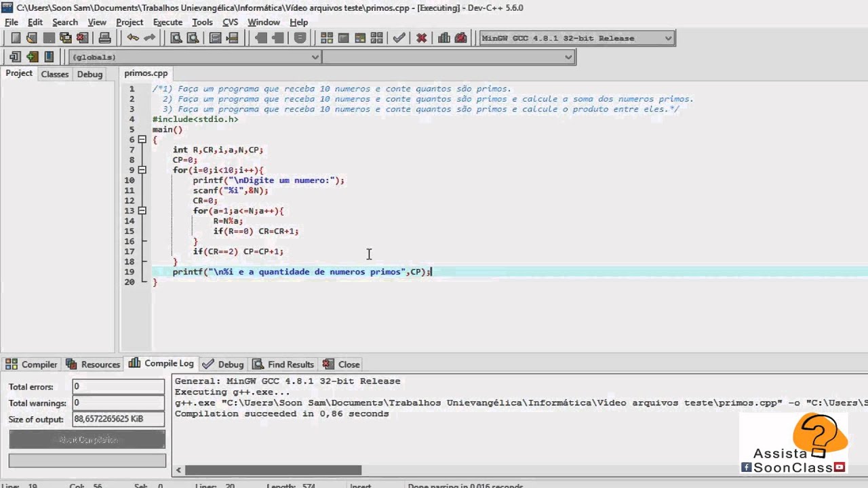Click the Total warnings field
Image resolution: width=868 pixels, height=488 pixels.
[119, 403]
